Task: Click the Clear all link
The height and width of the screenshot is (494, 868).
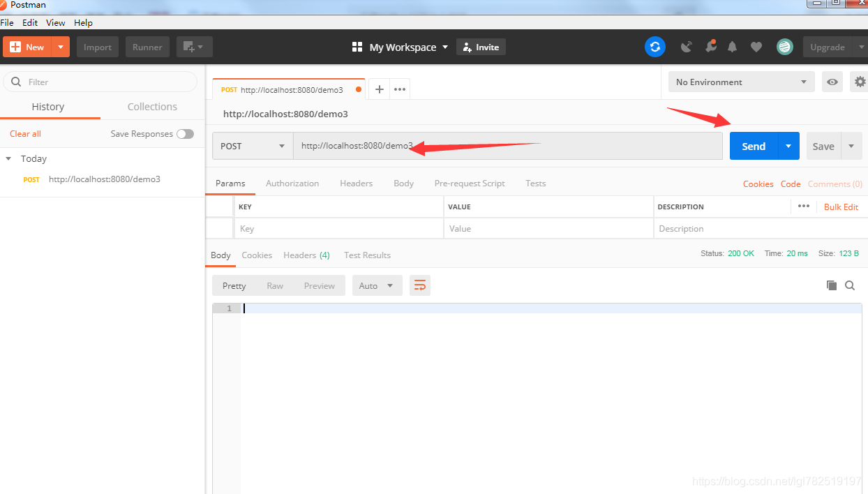Action: pyautogui.click(x=25, y=134)
